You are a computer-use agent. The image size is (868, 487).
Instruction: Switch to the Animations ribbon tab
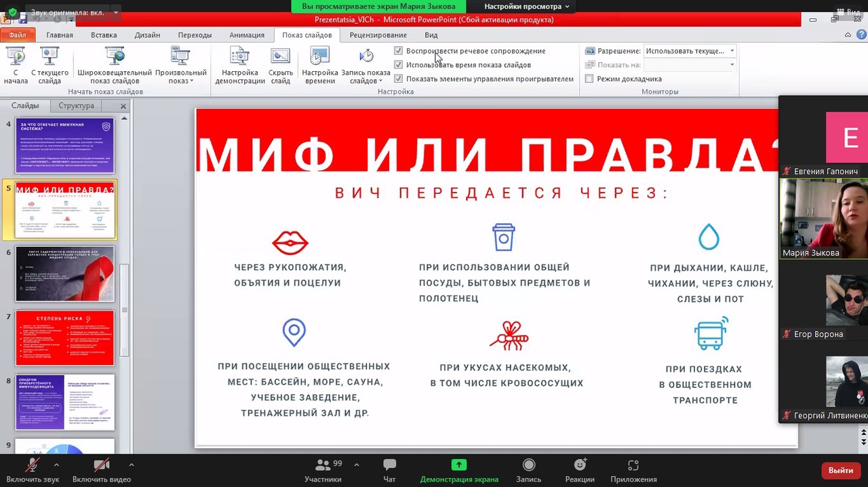click(247, 35)
